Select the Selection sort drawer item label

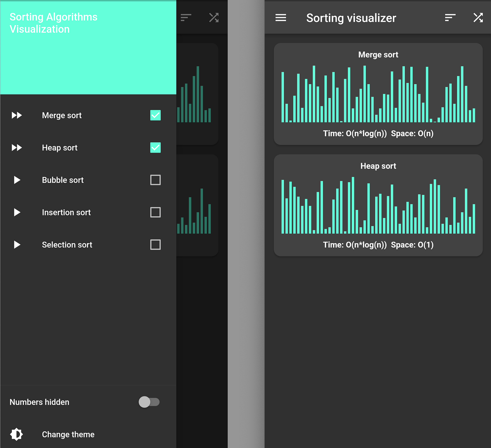67,244
